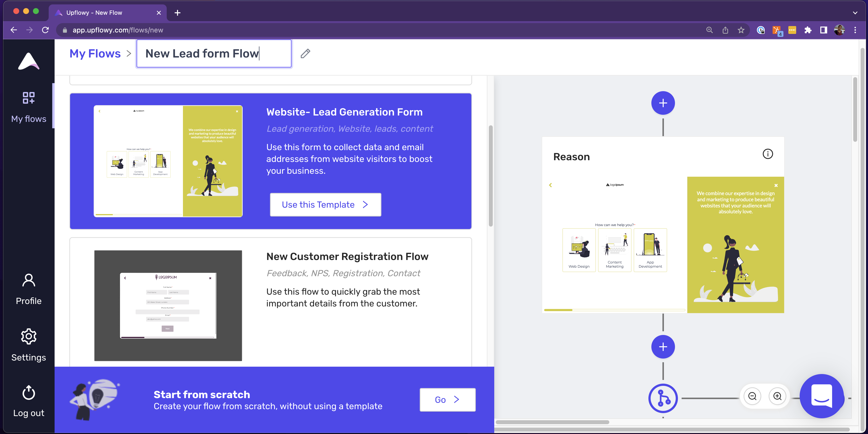
Task: Click the canvas horizontal scrollbar
Action: [552, 422]
